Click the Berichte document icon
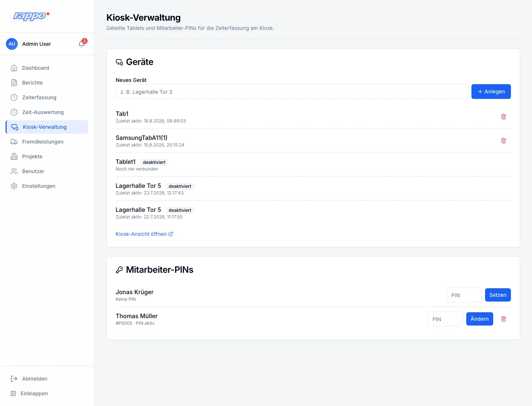This screenshot has width=532, height=406. [14, 83]
